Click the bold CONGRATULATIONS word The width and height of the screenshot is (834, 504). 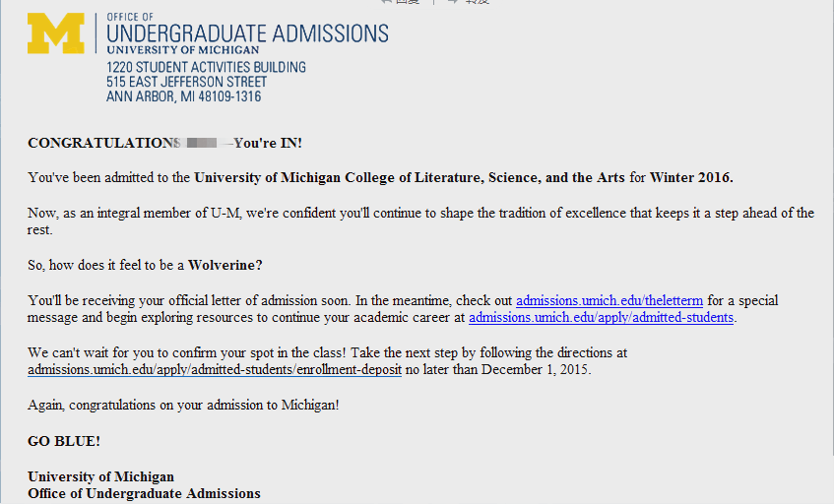click(103, 143)
